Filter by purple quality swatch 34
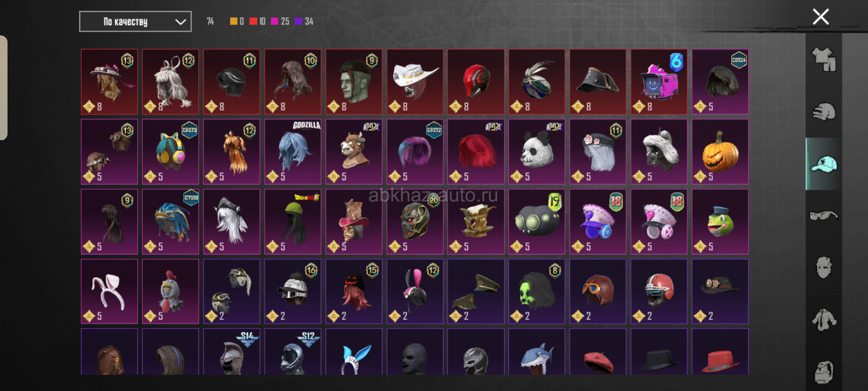Viewport: 868px width, 391px height. pos(304,21)
